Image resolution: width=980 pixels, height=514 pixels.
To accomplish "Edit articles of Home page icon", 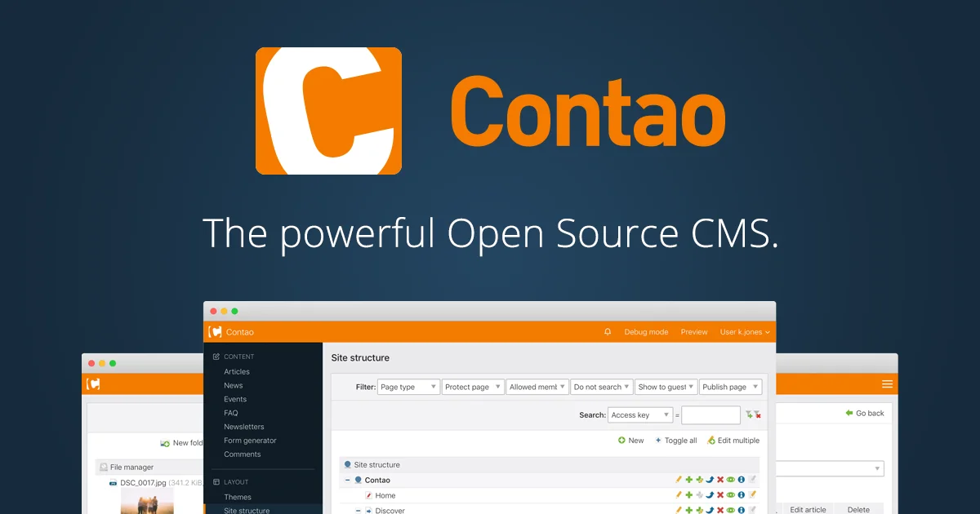I will tap(752, 494).
